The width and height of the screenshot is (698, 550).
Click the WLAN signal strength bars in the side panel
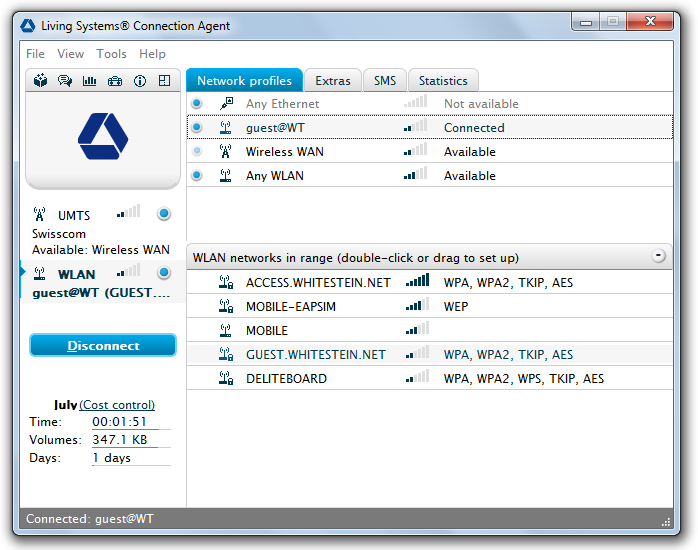click(x=129, y=270)
